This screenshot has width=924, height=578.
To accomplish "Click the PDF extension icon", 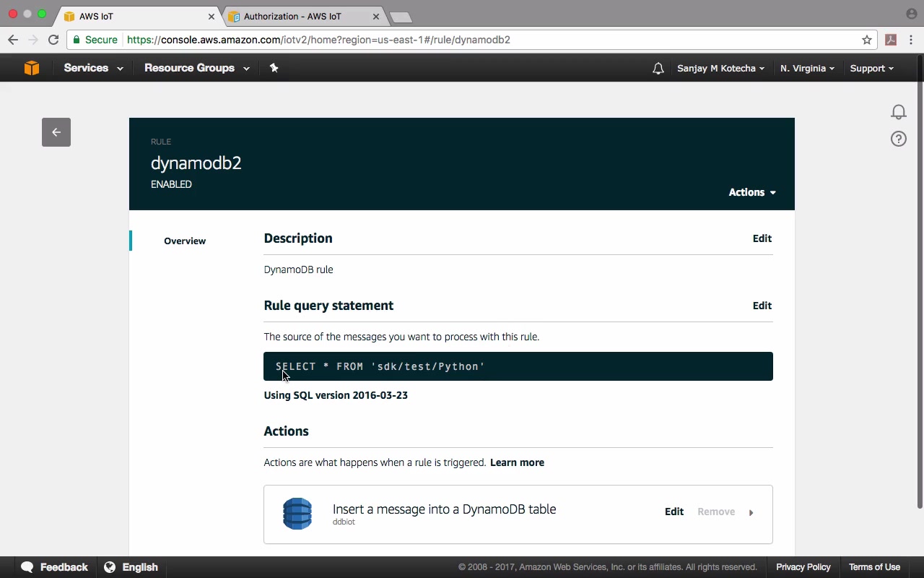I will (x=891, y=40).
